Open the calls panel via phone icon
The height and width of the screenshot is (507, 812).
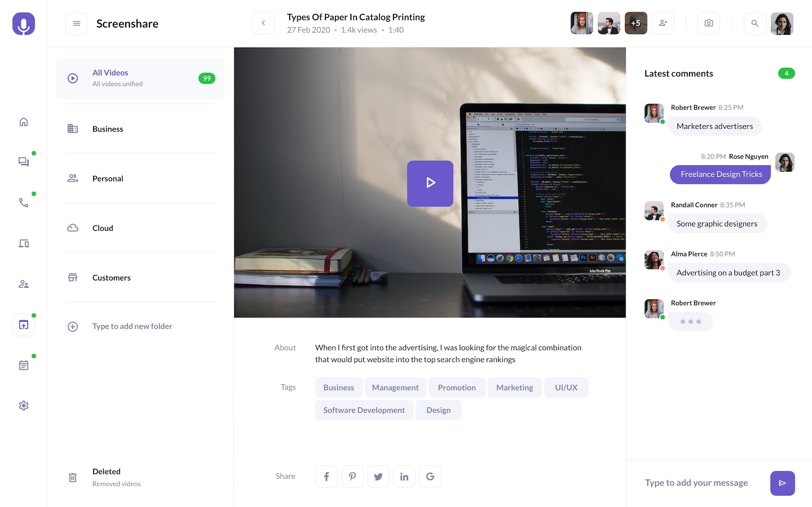coord(23,203)
